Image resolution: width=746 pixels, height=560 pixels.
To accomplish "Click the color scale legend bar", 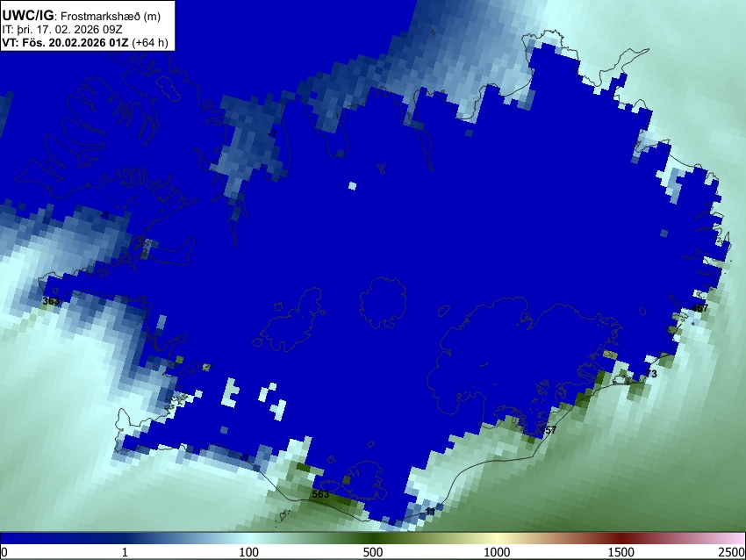I will (373, 538).
